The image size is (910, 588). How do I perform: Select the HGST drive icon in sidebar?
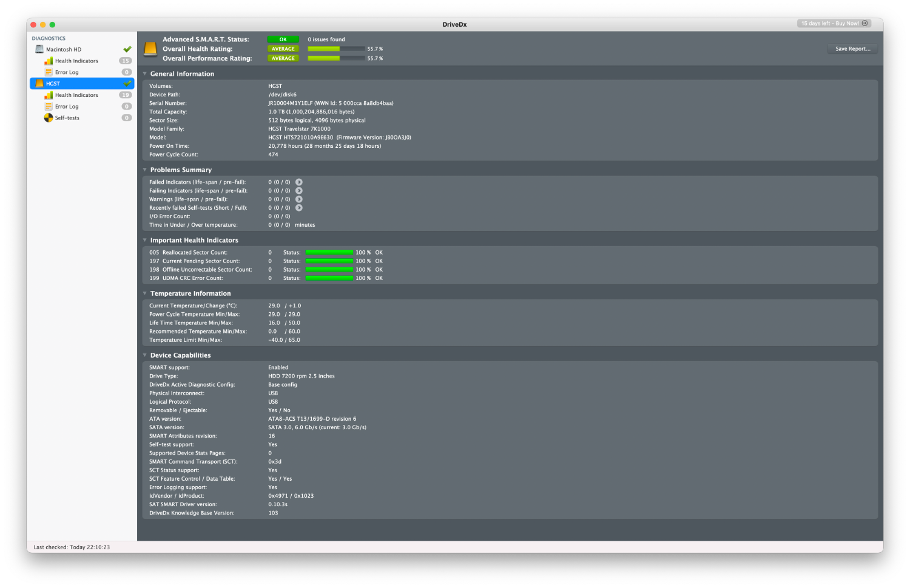click(x=39, y=84)
